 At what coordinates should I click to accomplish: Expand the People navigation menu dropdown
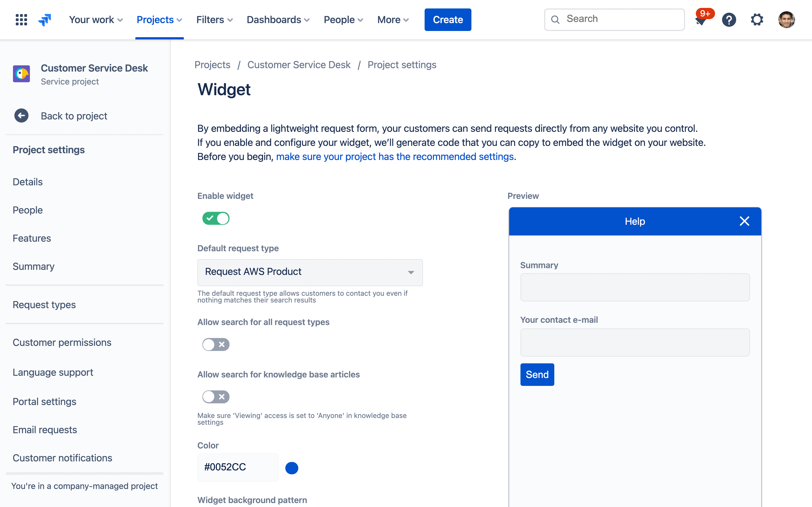(344, 19)
